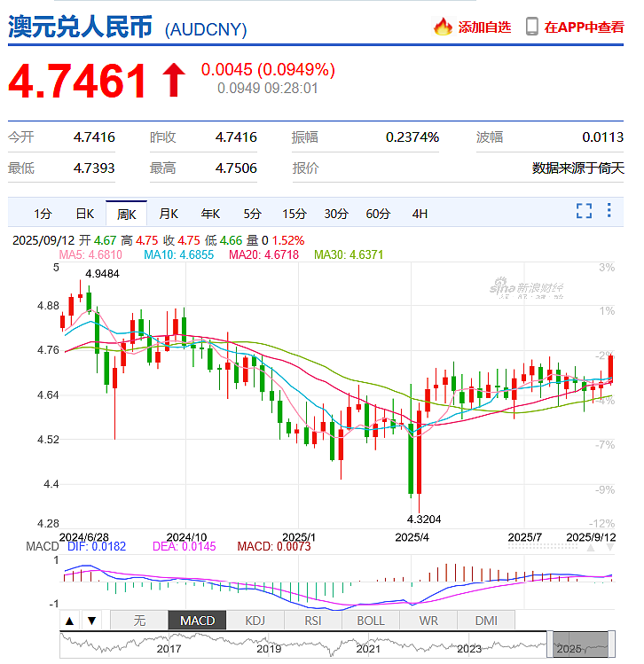Switch chart to 月K view
Screen dimensions: 644x664
point(169,214)
